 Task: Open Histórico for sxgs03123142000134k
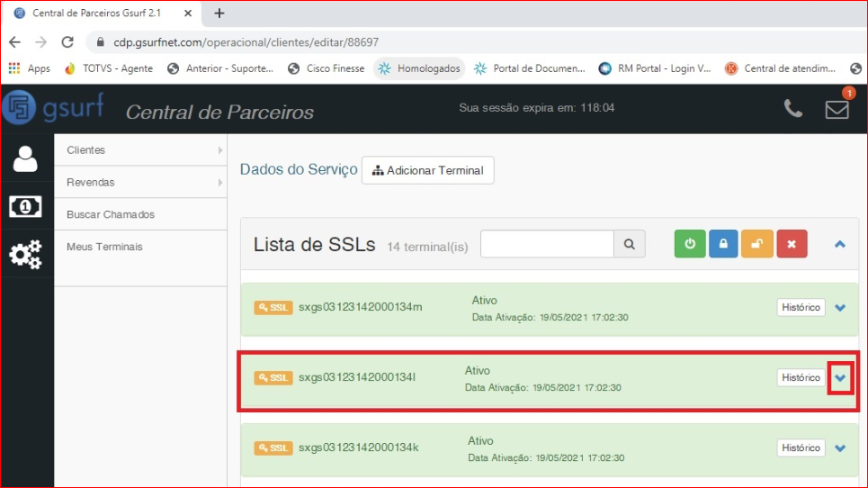[x=801, y=448]
